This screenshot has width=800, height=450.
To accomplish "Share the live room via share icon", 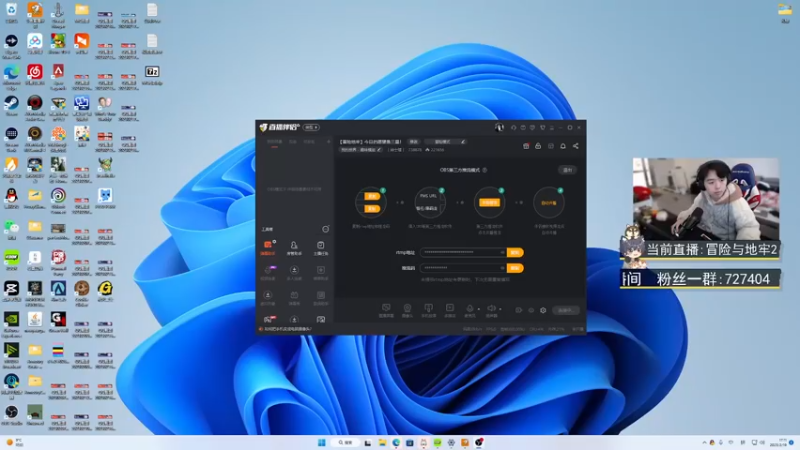I will (x=576, y=146).
